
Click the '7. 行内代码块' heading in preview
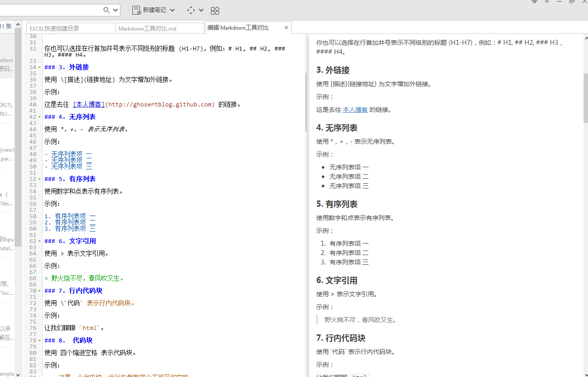point(341,338)
